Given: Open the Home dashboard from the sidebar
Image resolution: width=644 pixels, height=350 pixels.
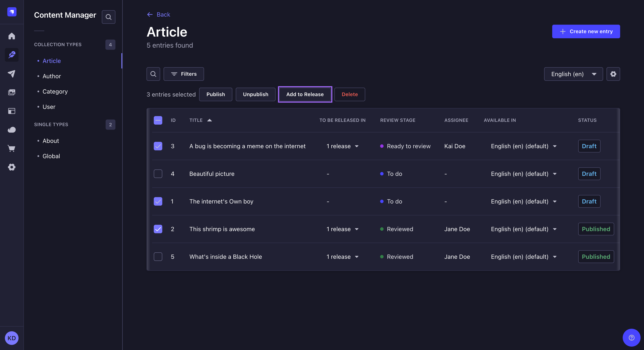Looking at the screenshot, I should coord(11,36).
